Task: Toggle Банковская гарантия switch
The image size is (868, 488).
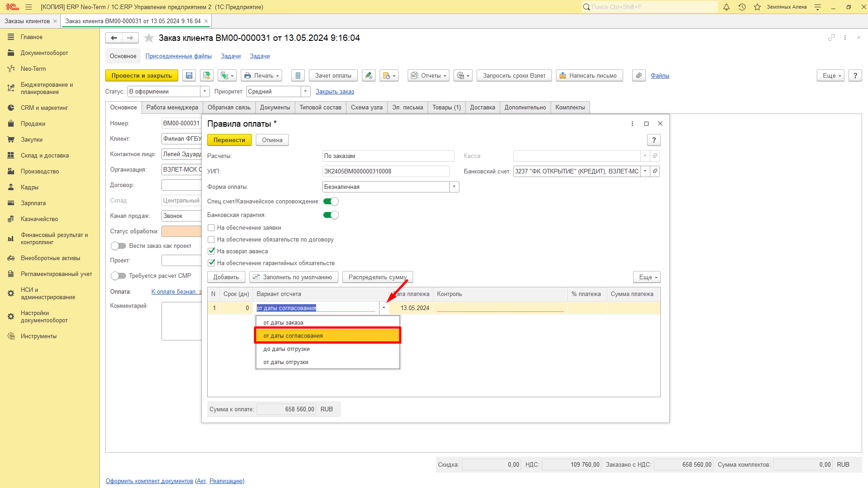Action: pos(331,215)
